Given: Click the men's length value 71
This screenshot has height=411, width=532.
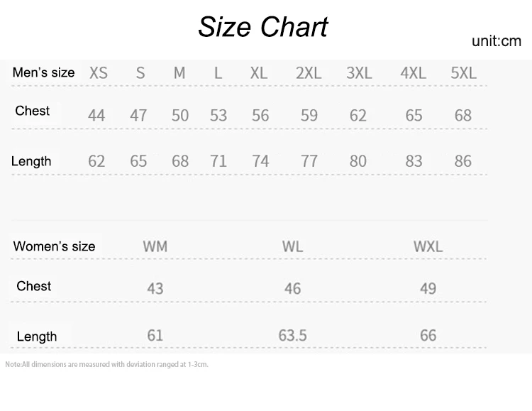Looking at the screenshot, I should coord(218,161).
